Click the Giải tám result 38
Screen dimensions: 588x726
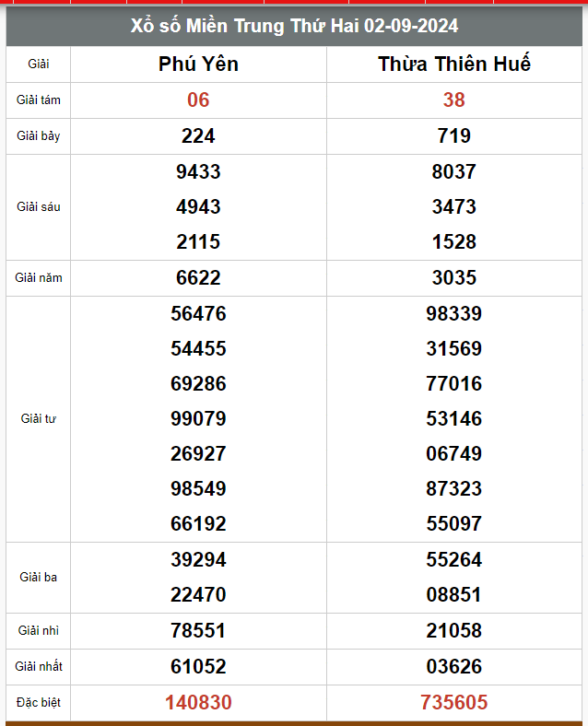click(x=453, y=100)
